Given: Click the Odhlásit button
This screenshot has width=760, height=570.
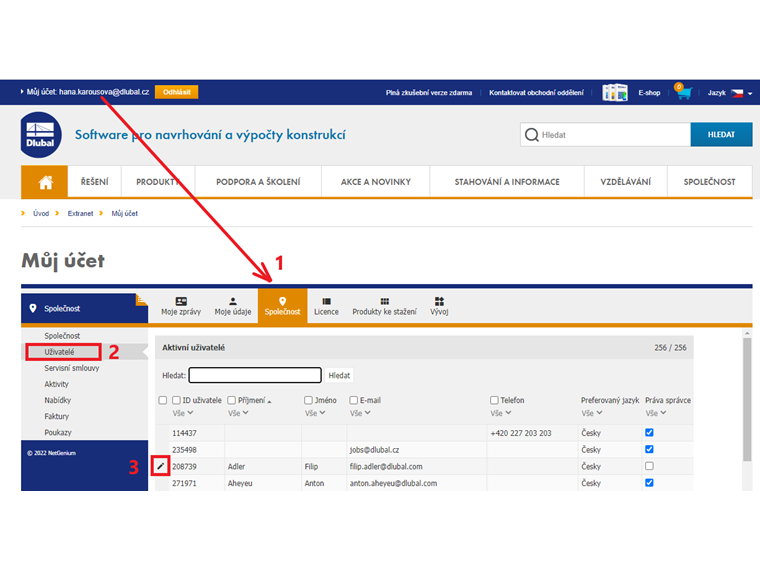Looking at the screenshot, I should click(x=176, y=92).
